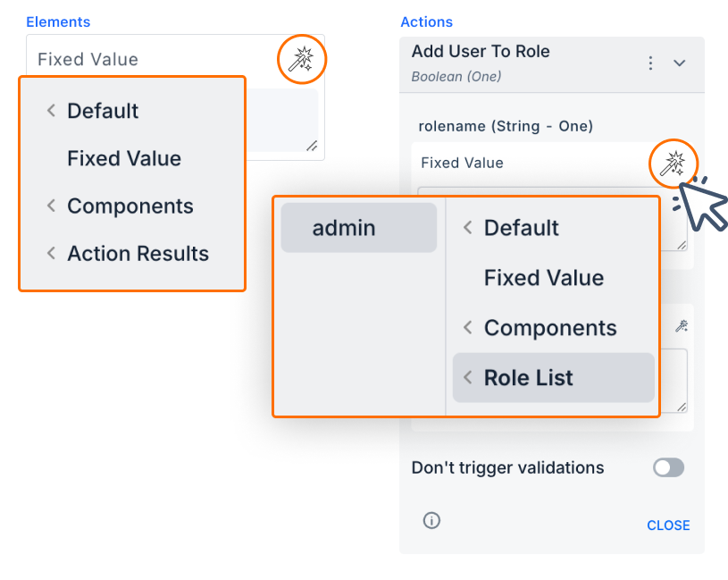Expand Default in the menu containing Action Results
This screenshot has width=728, height=580.
tap(102, 111)
